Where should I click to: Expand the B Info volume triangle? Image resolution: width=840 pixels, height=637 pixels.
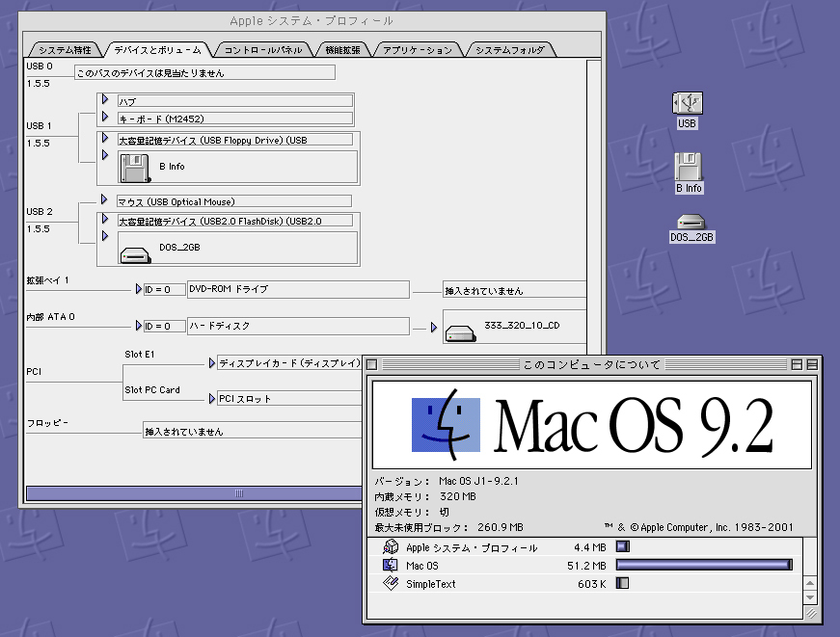105,155
